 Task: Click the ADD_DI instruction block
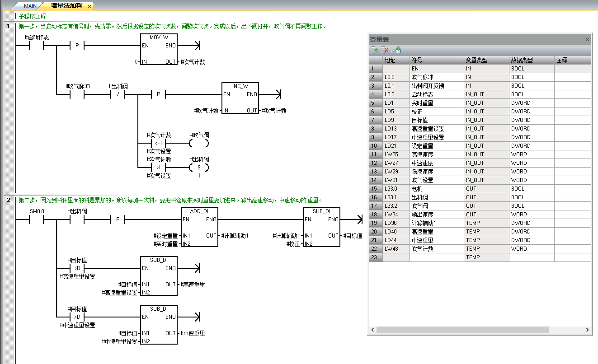199,227
